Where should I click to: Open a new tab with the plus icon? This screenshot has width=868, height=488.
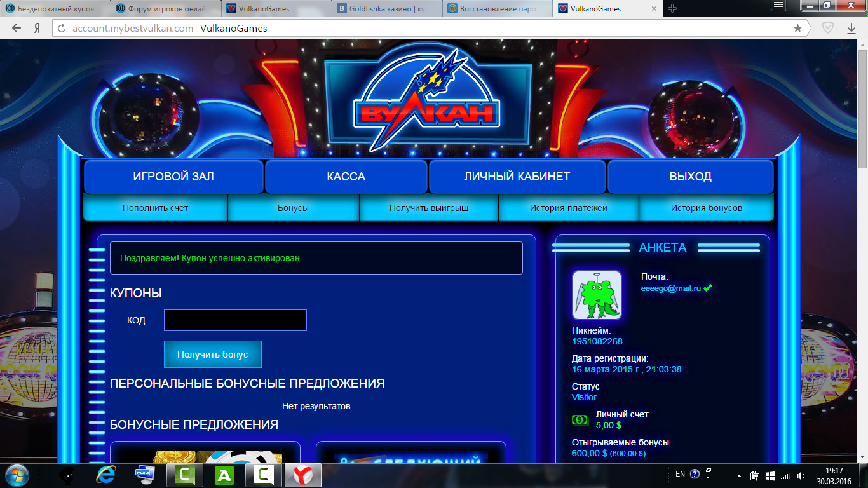pyautogui.click(x=672, y=9)
